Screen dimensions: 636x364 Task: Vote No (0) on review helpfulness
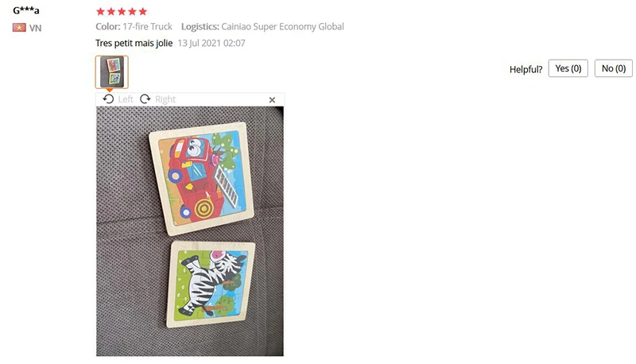613,68
